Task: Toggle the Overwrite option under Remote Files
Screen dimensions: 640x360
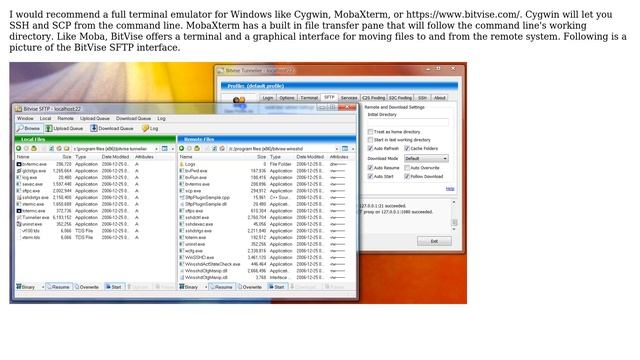Action: coord(250,287)
